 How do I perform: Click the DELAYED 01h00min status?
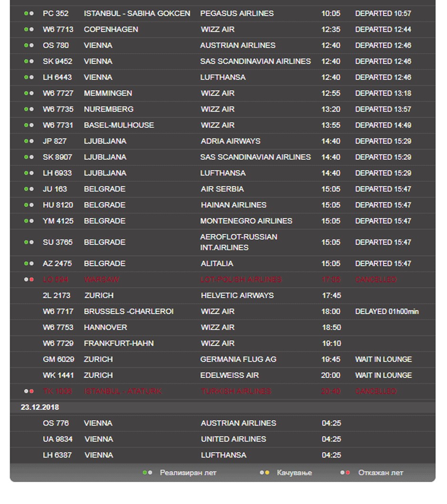387,311
